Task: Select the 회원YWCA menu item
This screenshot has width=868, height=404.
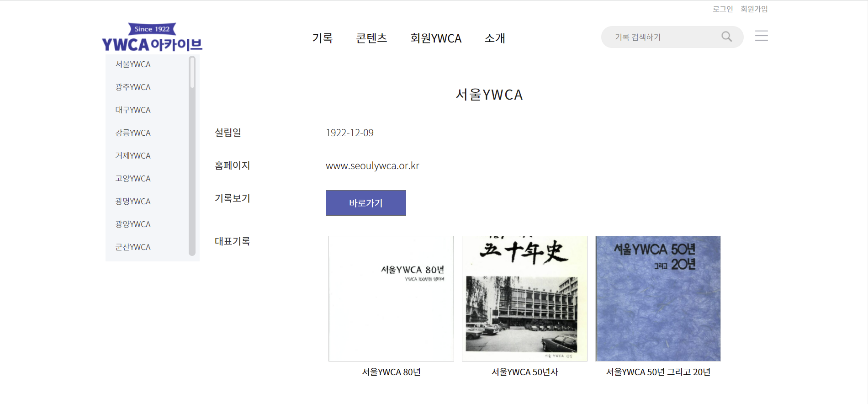Action: (436, 38)
